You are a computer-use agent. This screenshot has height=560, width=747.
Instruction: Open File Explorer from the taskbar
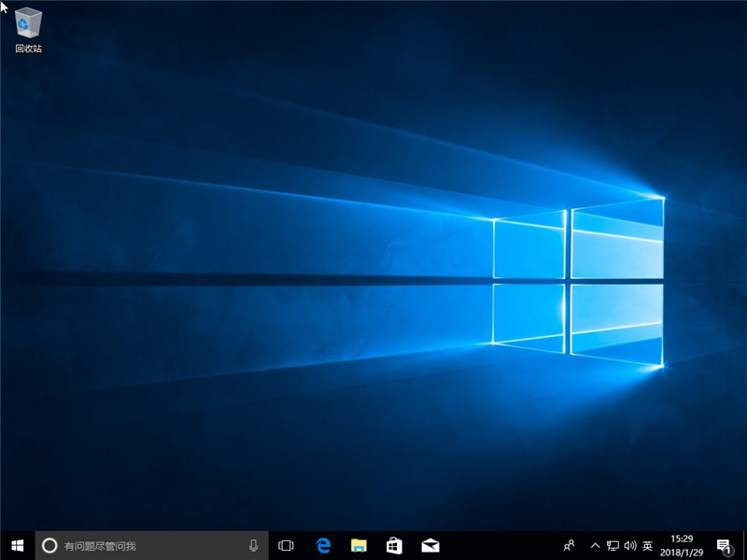[359, 545]
